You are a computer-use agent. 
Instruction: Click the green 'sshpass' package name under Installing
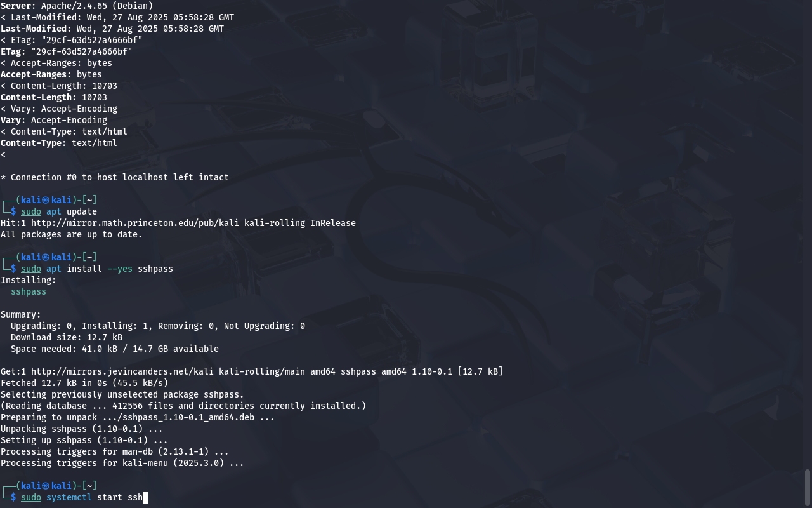point(29,291)
